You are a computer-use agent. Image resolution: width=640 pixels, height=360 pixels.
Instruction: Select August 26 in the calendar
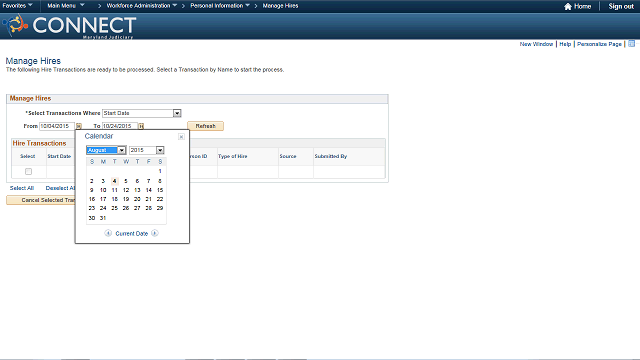126,208
